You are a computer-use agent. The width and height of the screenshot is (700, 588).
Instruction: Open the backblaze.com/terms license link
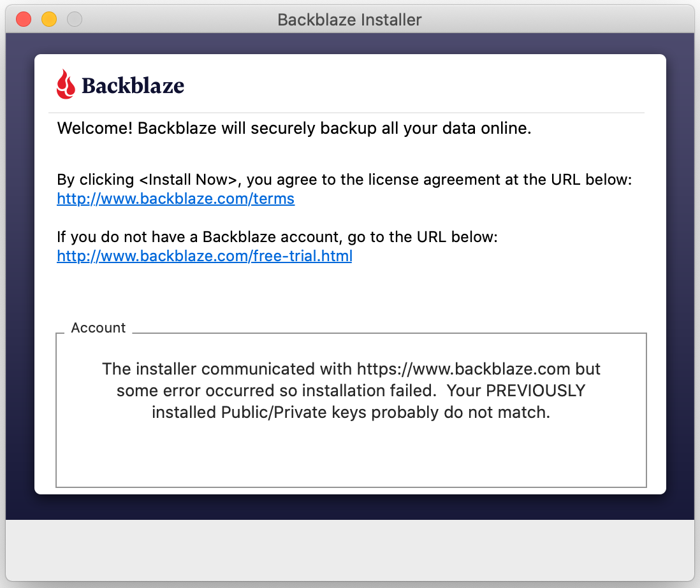tap(175, 199)
